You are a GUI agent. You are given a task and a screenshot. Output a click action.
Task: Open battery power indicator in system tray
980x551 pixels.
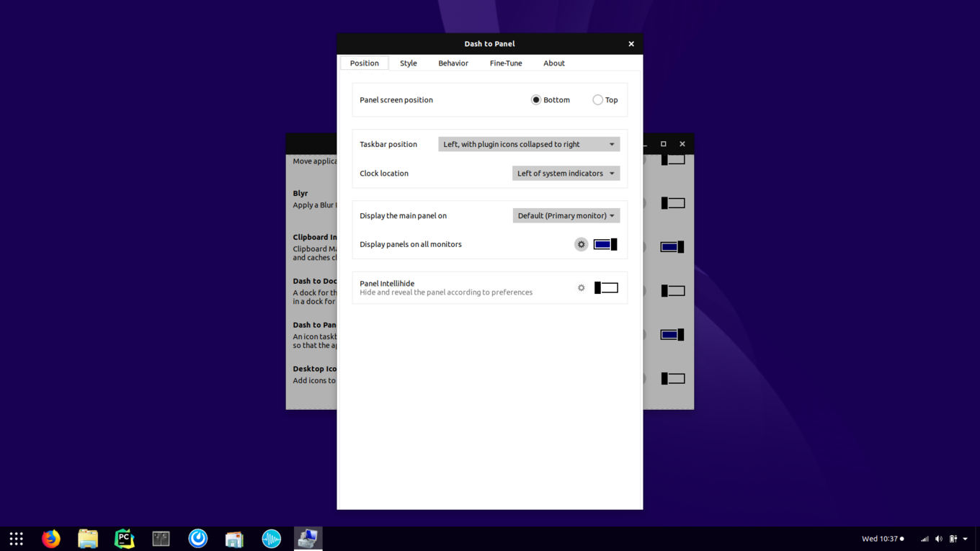(x=953, y=539)
